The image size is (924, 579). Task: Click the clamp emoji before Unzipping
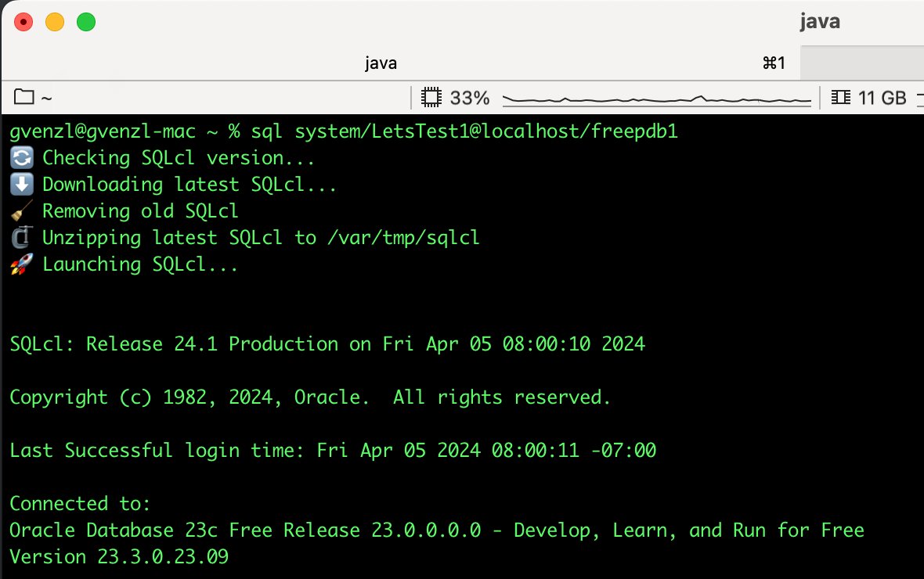pyautogui.click(x=22, y=237)
